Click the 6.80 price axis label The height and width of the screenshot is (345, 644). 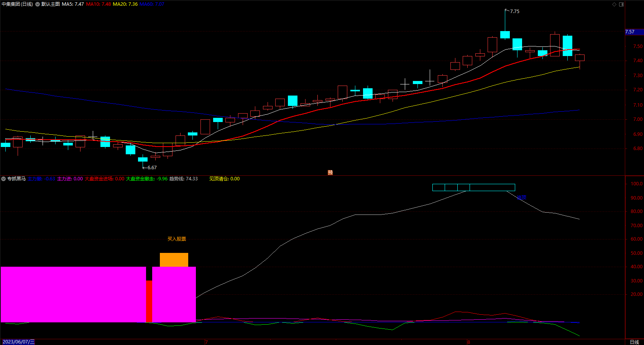(638, 149)
